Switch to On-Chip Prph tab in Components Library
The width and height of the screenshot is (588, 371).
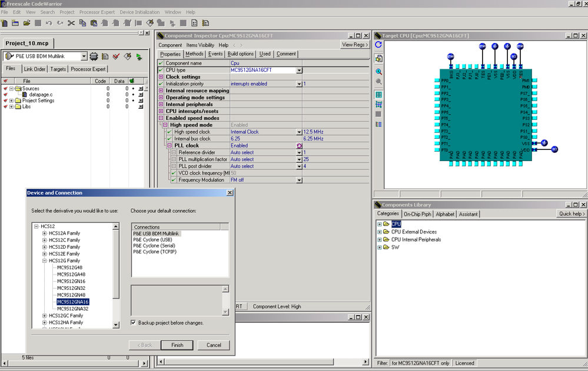click(x=417, y=214)
